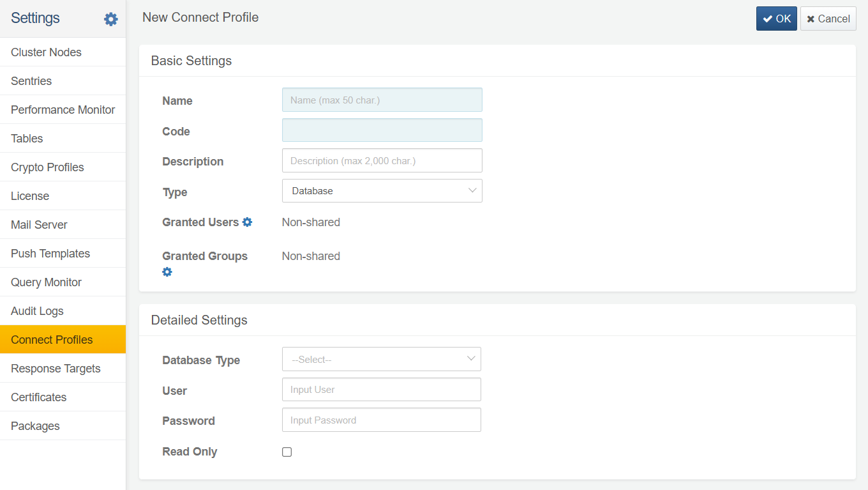Focus the Name input field
This screenshot has height=490, width=868.
382,100
